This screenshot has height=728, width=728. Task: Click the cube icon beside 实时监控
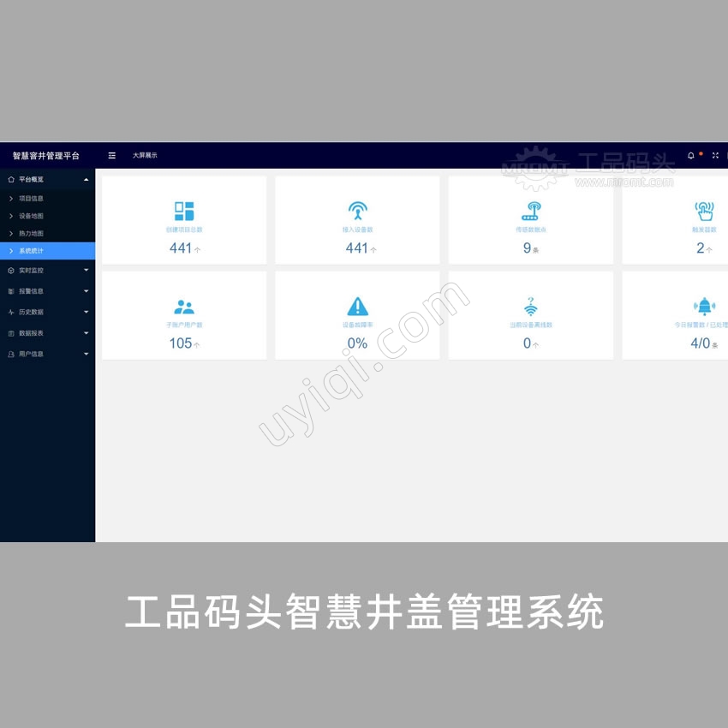click(11, 270)
